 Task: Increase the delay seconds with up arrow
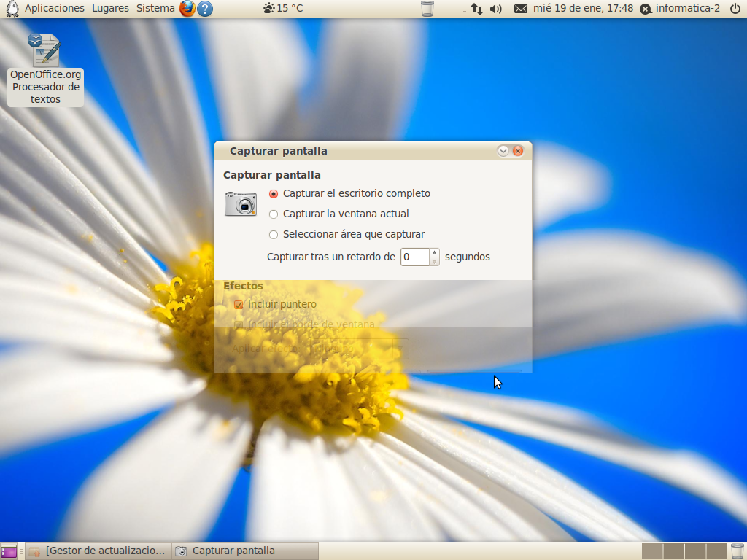tap(434, 253)
